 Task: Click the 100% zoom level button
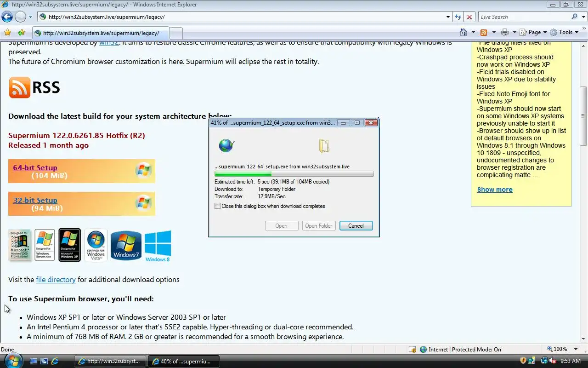coord(557,349)
